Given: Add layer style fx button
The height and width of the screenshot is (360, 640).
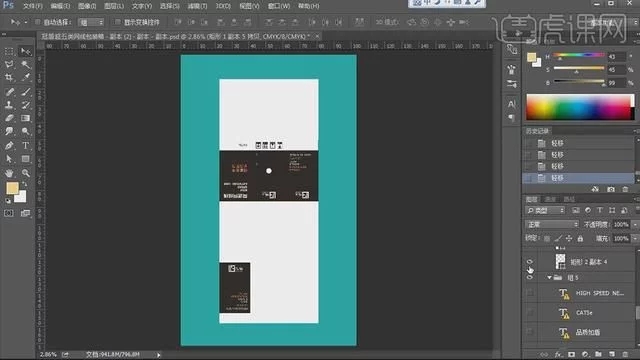Looking at the screenshot, I should (x=558, y=354).
